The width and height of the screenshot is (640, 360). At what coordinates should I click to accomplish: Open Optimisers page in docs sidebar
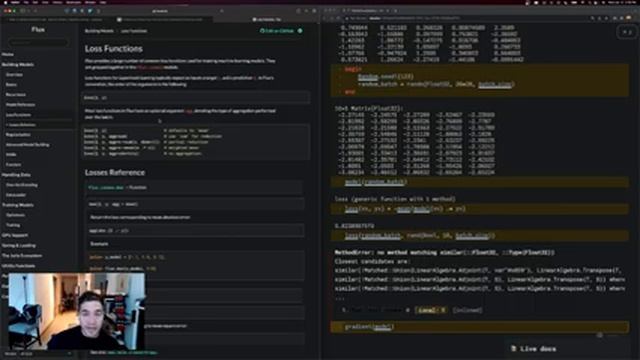tap(16, 215)
